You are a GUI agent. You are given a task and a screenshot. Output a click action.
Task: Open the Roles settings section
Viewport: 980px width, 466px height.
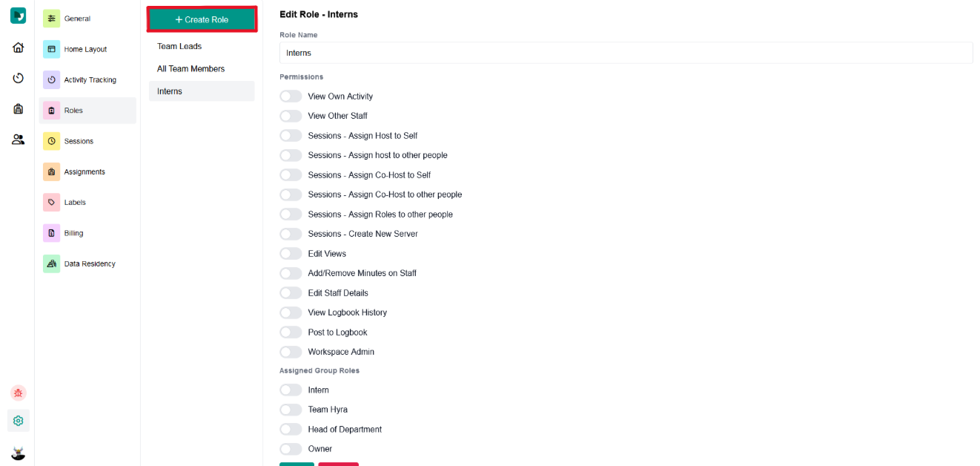click(74, 110)
